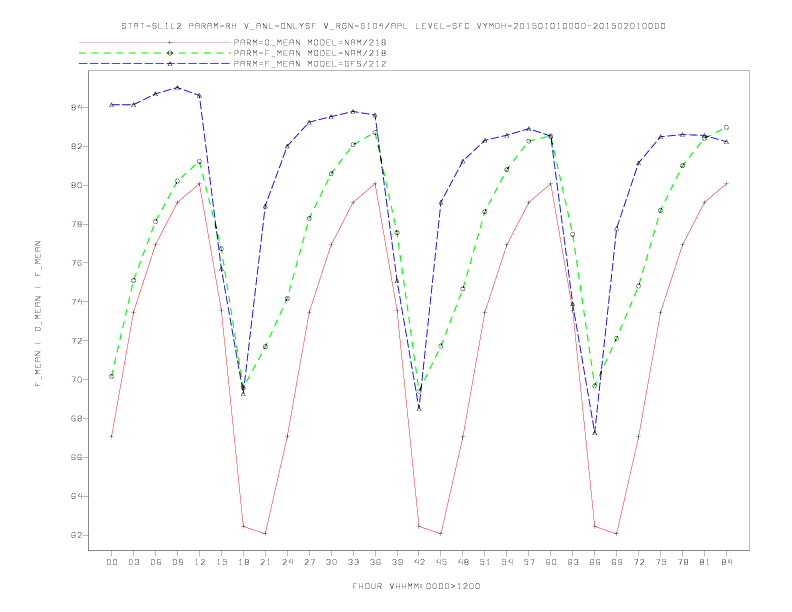
Task: Click the chart title starting STAT=SL1L2 PARAM=RH
Action: point(393,26)
